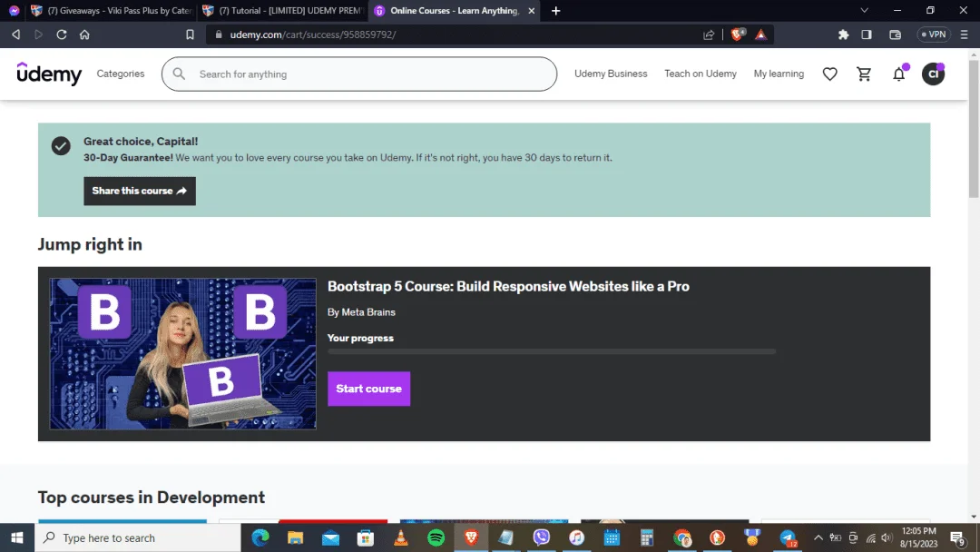Select the Online Courses tab
The width and height of the screenshot is (980, 552).
[454, 11]
